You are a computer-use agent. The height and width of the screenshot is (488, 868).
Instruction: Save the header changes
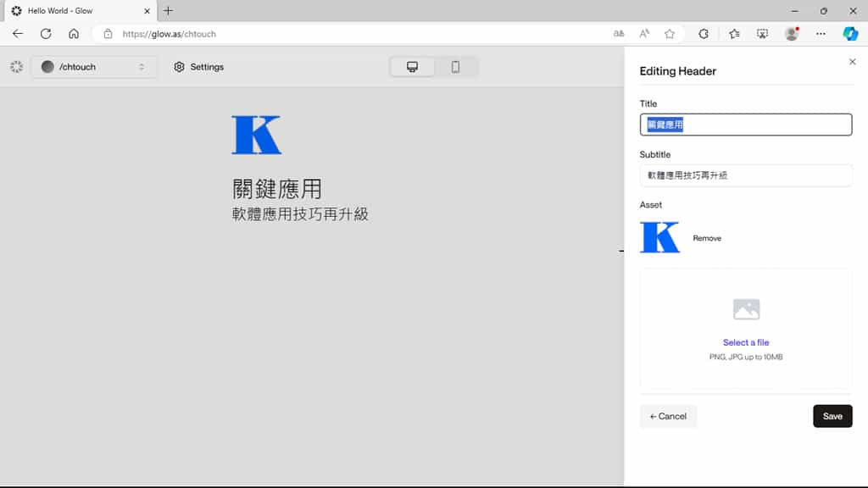click(x=832, y=416)
